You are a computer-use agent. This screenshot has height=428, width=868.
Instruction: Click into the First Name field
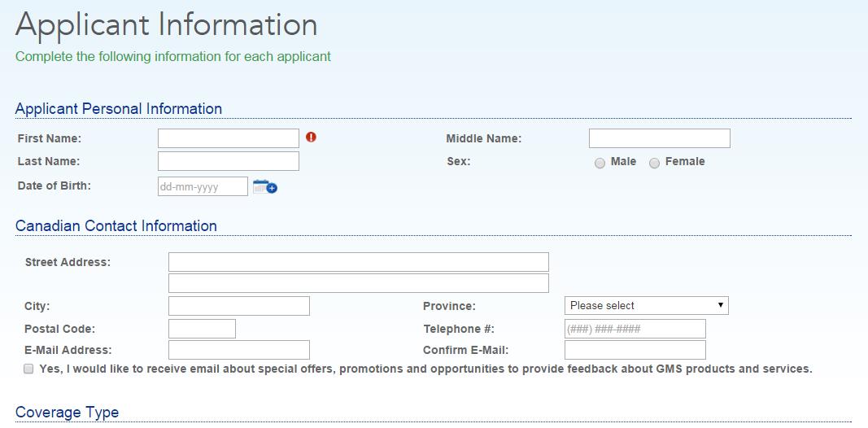click(228, 138)
